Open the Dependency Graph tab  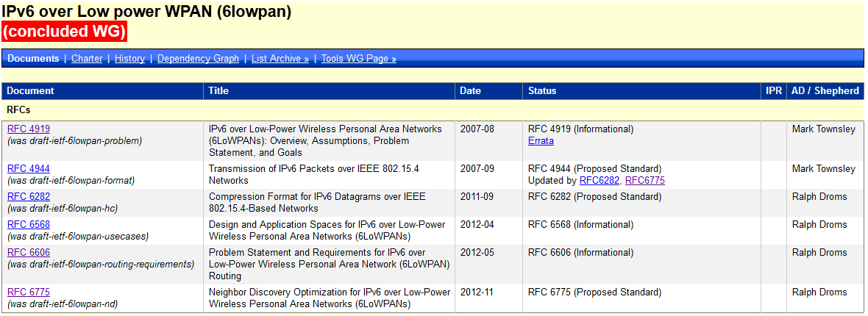pyautogui.click(x=198, y=59)
